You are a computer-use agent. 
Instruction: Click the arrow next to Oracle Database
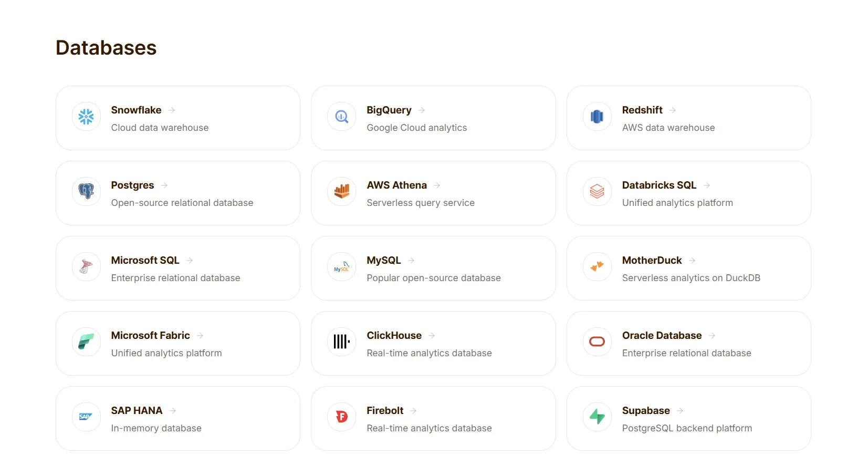pyautogui.click(x=712, y=336)
